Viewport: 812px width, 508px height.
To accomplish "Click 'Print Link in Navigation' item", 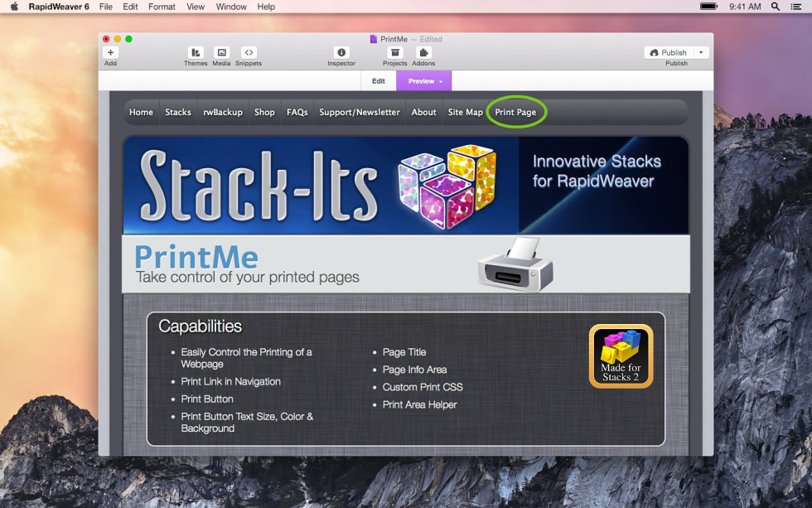I will (231, 382).
